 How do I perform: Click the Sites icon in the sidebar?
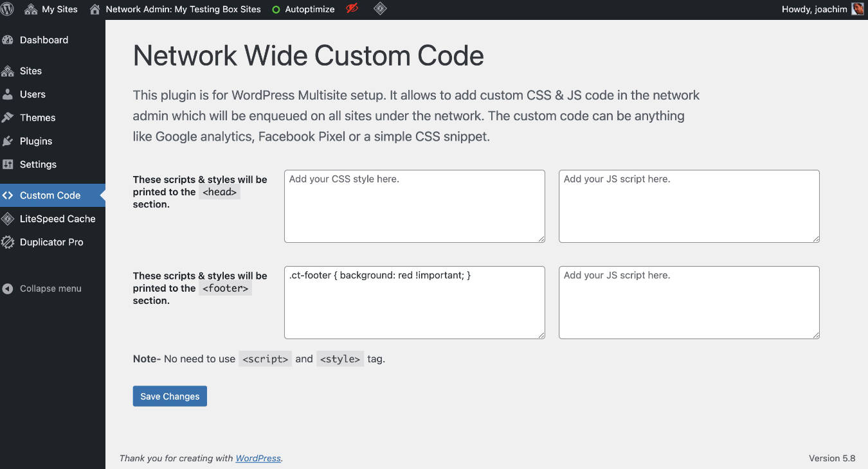click(9, 71)
